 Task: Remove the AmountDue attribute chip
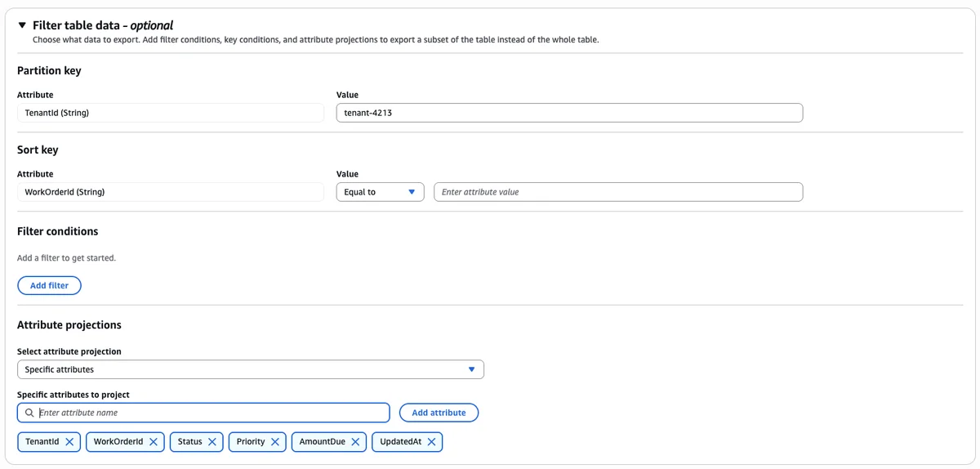[x=355, y=442]
